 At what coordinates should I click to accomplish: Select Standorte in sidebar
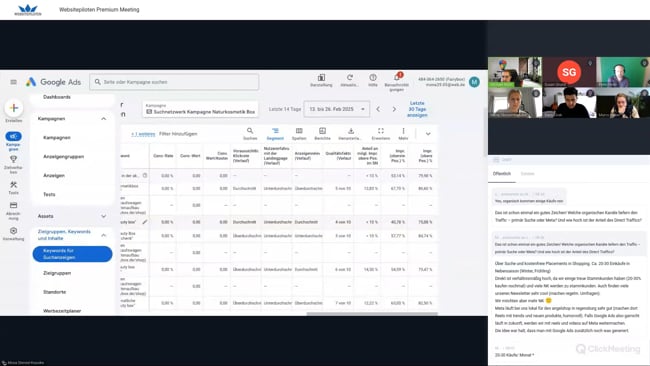pyautogui.click(x=54, y=292)
